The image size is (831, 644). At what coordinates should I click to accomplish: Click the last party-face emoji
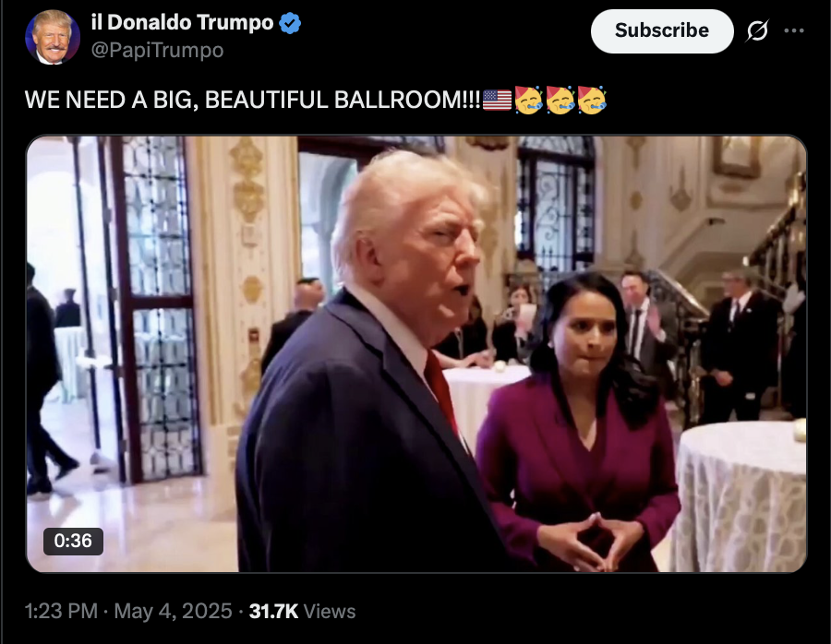click(592, 100)
